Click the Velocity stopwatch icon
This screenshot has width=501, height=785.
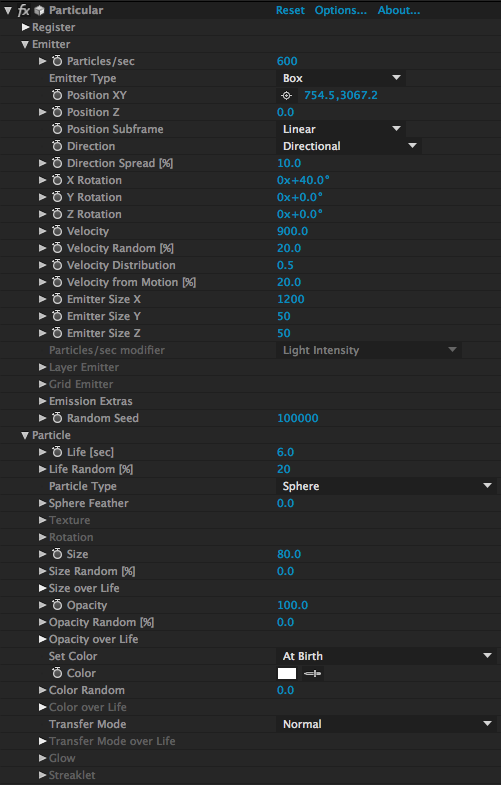coord(57,231)
